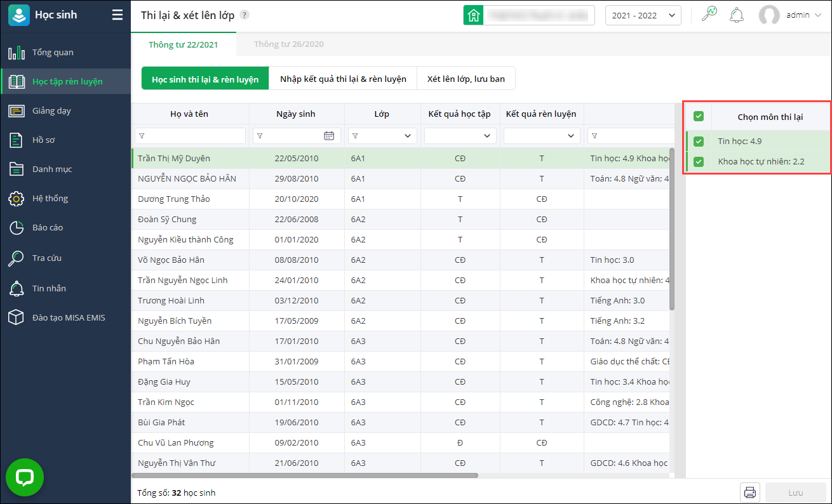Screen dimensions: 832x504
Task: Click the Lưu save button
Action: tap(795, 493)
